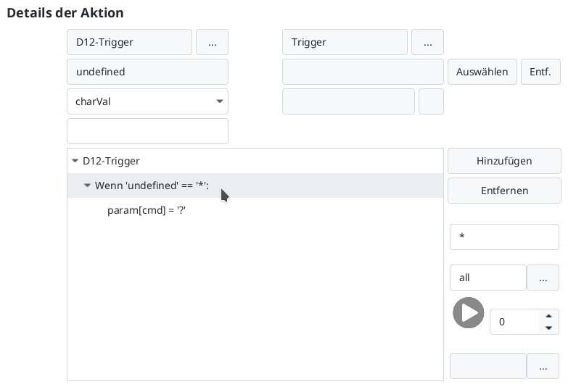This screenshot has width=576, height=392.
Task: Click the browse button next to Trigger field
Action: coord(427,43)
